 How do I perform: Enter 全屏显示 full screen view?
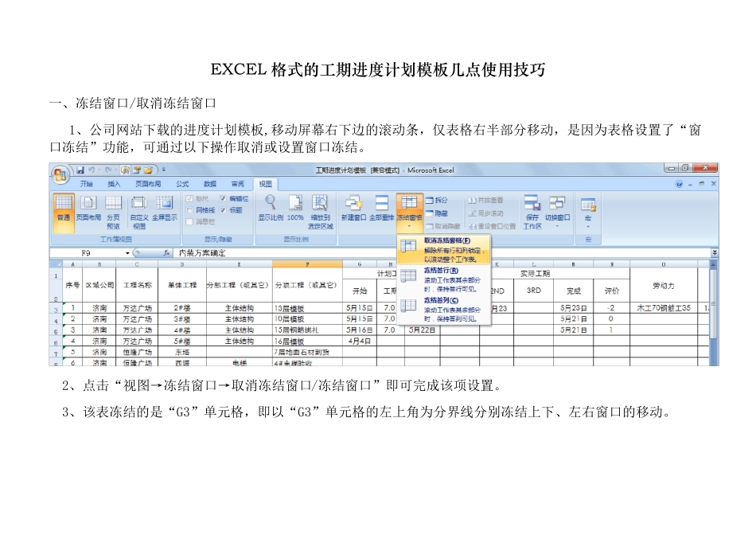click(165, 208)
